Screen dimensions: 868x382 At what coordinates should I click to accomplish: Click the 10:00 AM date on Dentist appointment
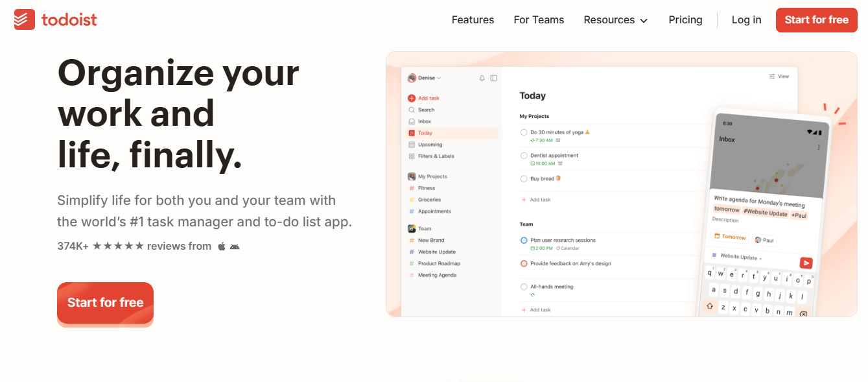coord(543,163)
